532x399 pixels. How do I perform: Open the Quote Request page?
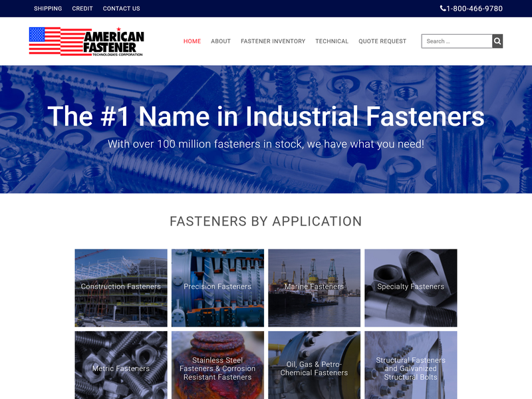pos(382,41)
